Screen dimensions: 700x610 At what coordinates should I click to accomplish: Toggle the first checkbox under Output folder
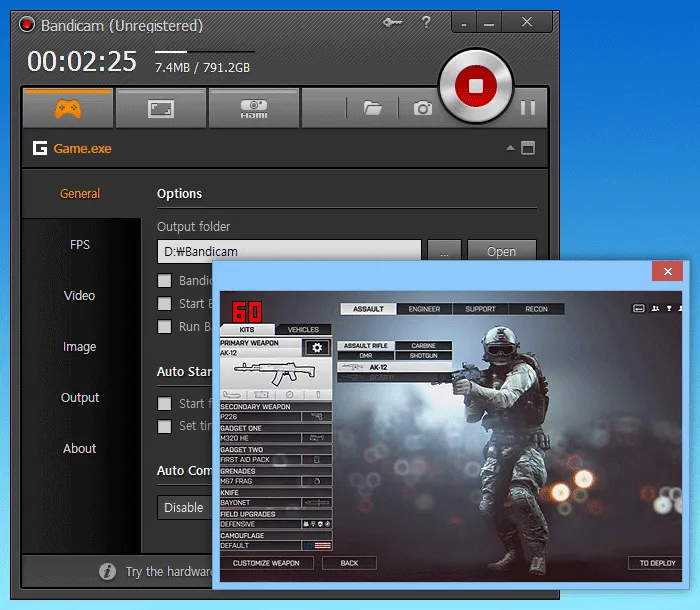click(x=165, y=281)
